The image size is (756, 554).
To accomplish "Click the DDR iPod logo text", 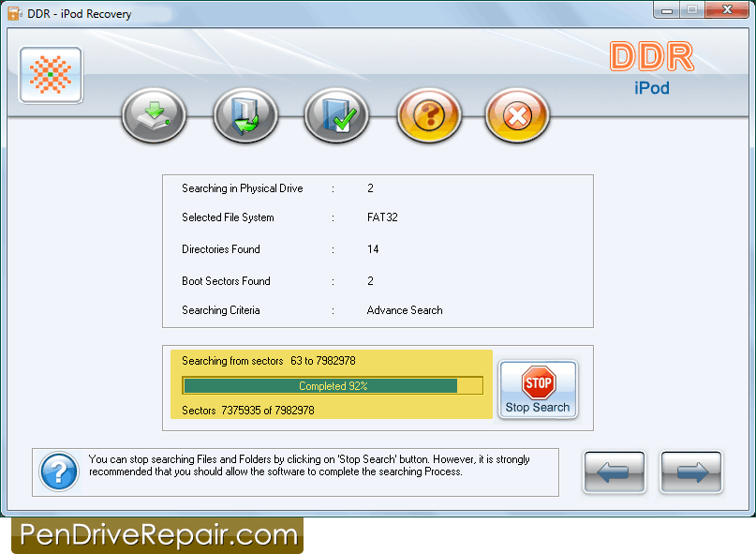I will coord(652,68).
